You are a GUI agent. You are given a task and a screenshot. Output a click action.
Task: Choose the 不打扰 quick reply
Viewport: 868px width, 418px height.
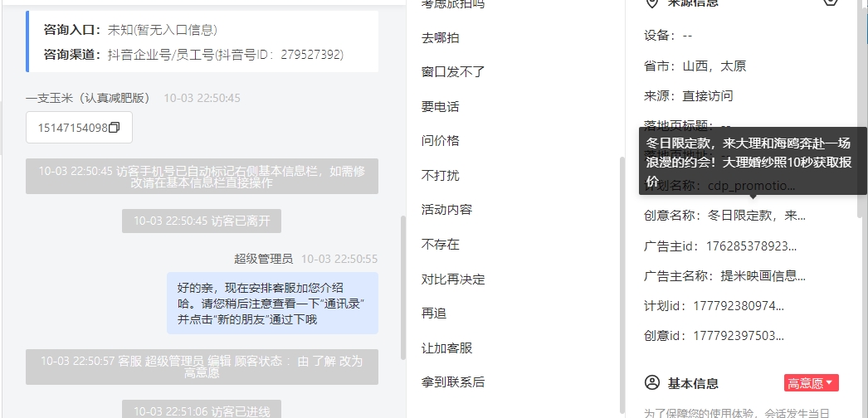[x=440, y=176]
